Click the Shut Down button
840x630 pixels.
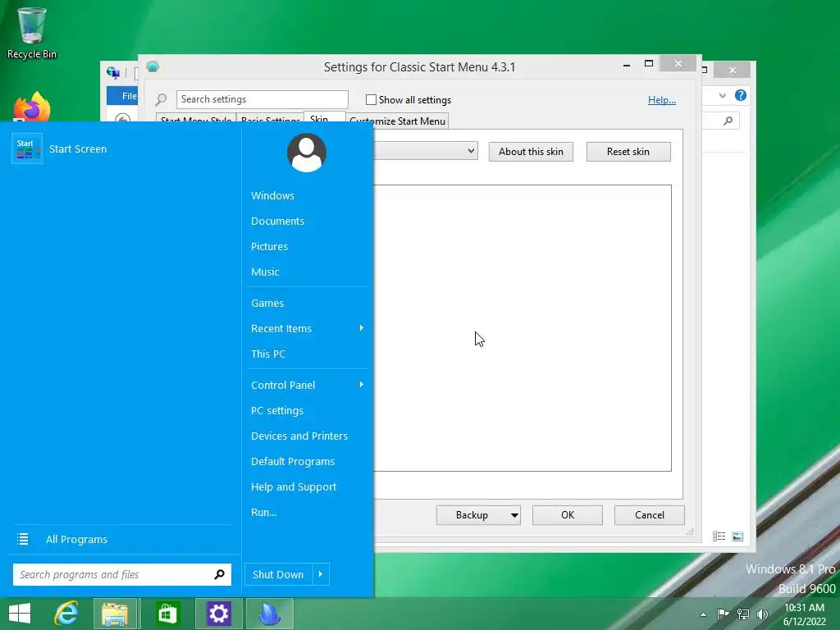click(x=278, y=574)
